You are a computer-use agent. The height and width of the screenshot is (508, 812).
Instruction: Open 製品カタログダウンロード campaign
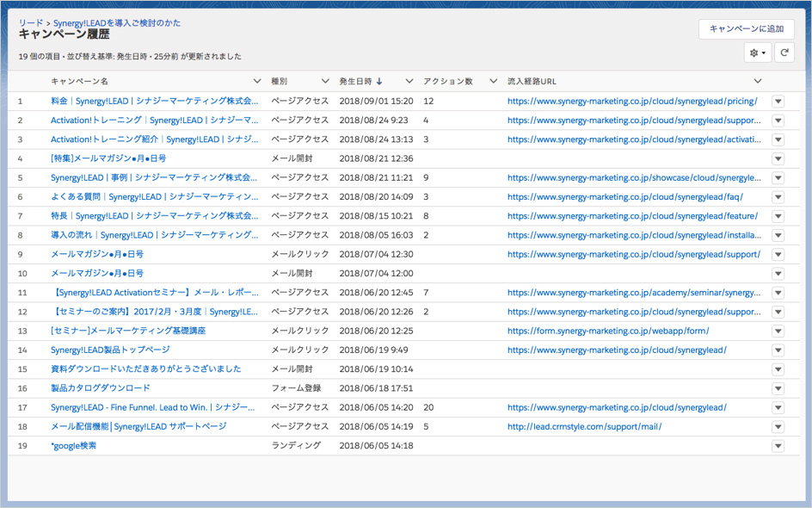point(101,389)
